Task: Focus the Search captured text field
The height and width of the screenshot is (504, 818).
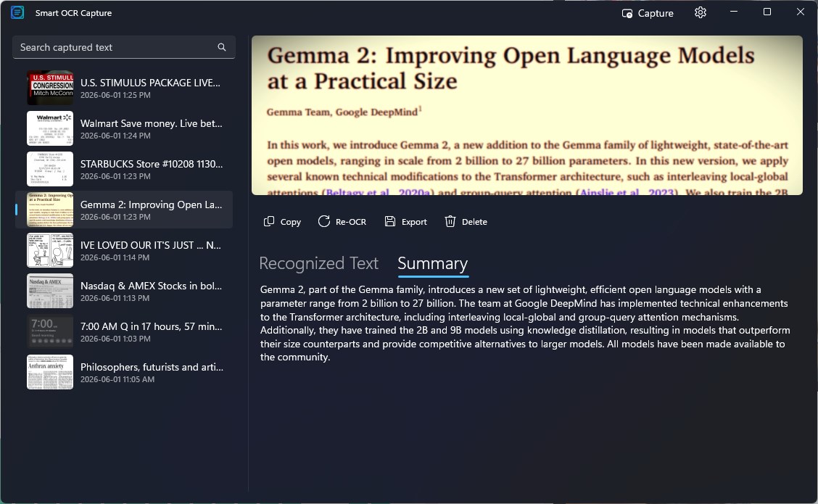Action: [x=123, y=47]
